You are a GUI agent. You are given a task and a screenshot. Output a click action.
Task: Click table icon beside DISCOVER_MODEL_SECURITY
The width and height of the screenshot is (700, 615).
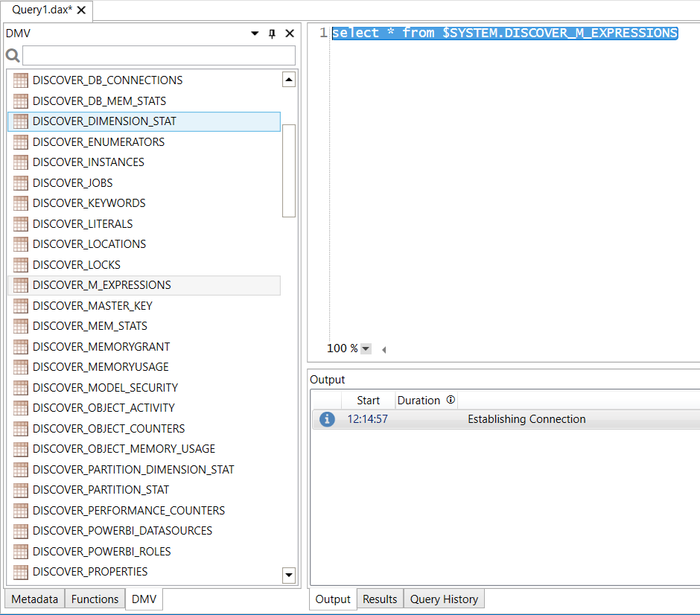[x=21, y=388]
